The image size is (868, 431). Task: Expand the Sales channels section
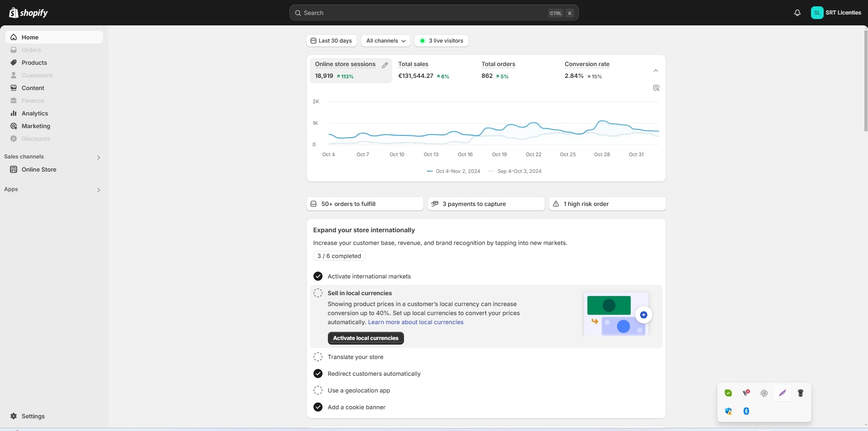tap(98, 157)
